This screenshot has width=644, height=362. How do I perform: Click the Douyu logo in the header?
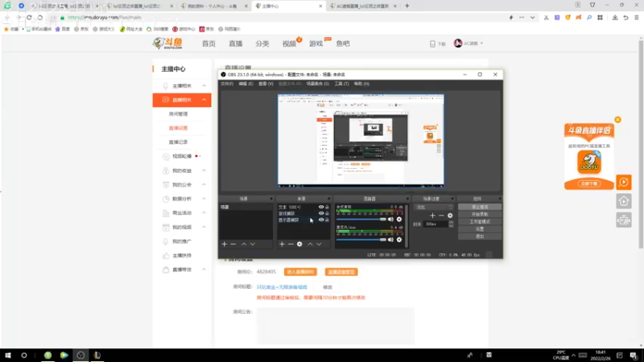coord(167,43)
